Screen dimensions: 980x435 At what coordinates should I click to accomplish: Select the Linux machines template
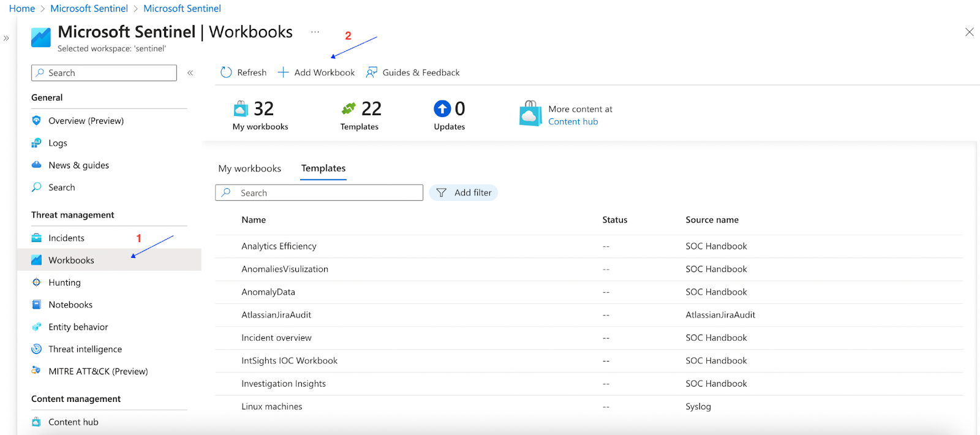pos(271,406)
